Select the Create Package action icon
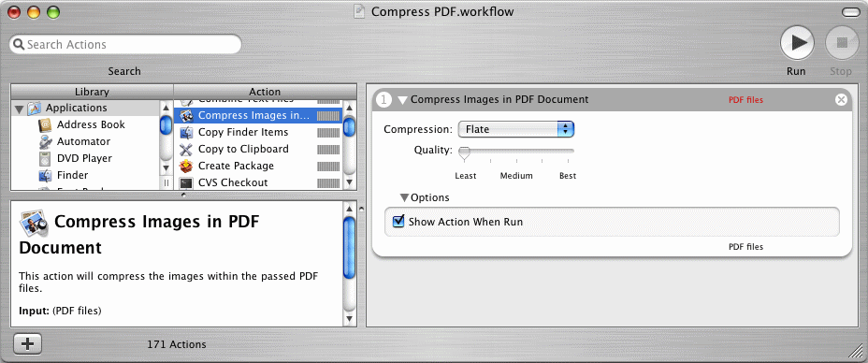 [x=186, y=166]
